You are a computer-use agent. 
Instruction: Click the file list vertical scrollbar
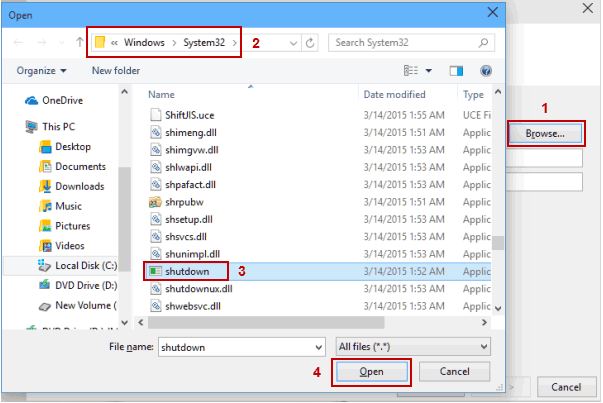(497, 200)
